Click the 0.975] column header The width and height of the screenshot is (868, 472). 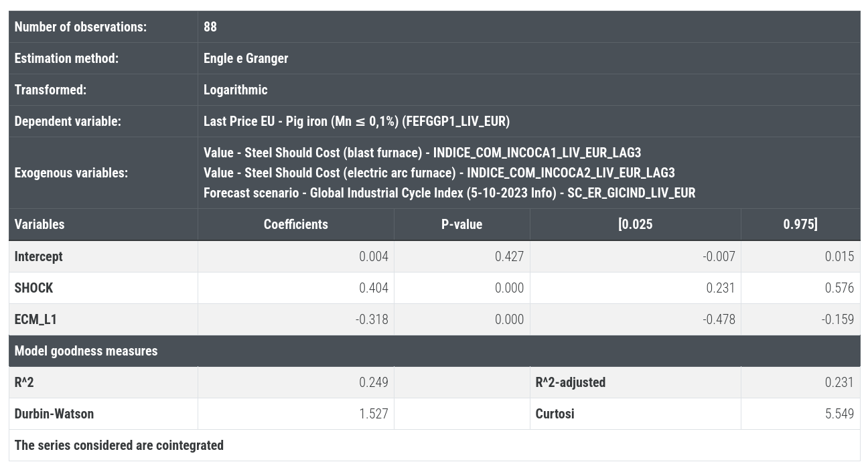tap(800, 224)
